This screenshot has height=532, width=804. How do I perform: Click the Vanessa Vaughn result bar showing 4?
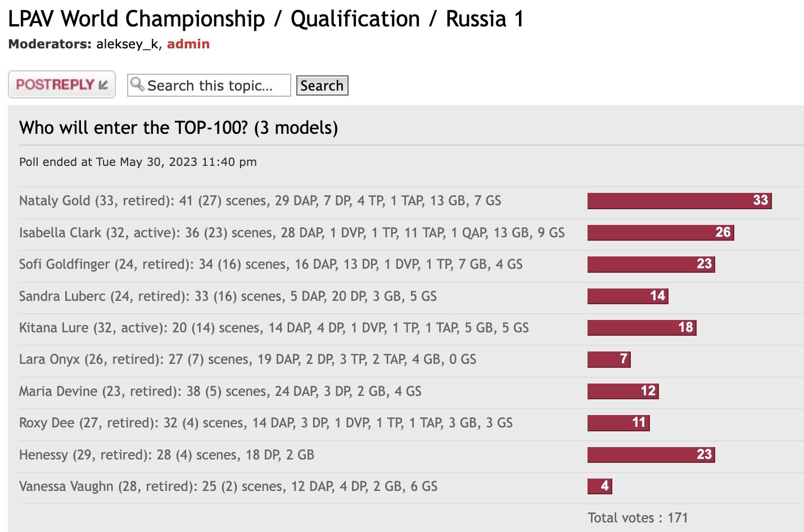600,486
